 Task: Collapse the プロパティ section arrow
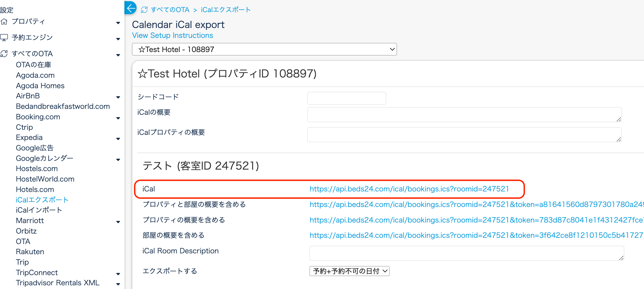coord(118,23)
